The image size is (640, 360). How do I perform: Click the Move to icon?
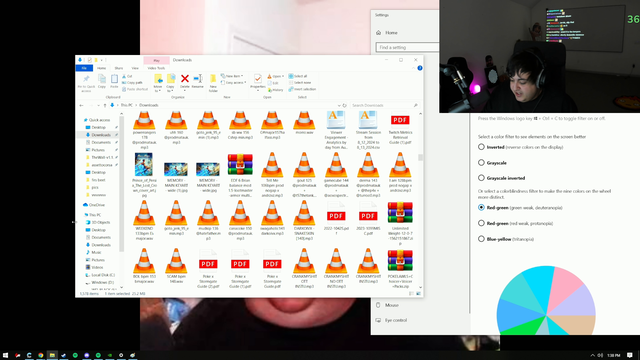pyautogui.click(x=158, y=78)
